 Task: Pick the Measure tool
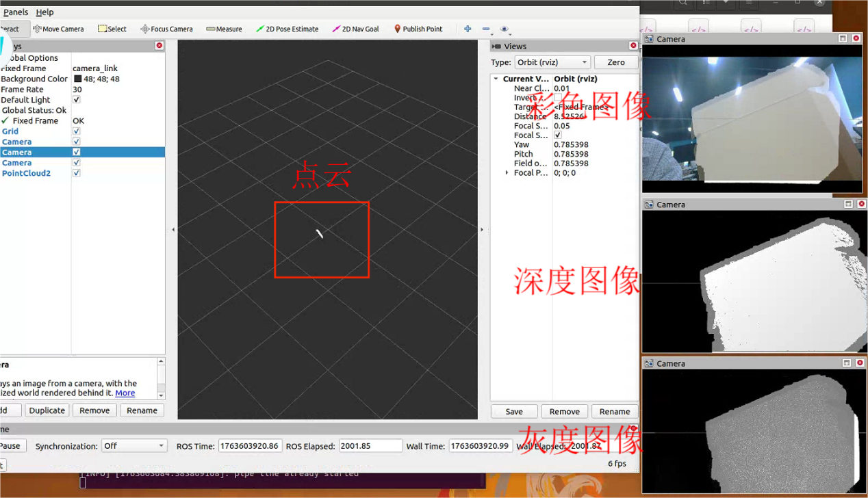point(224,29)
